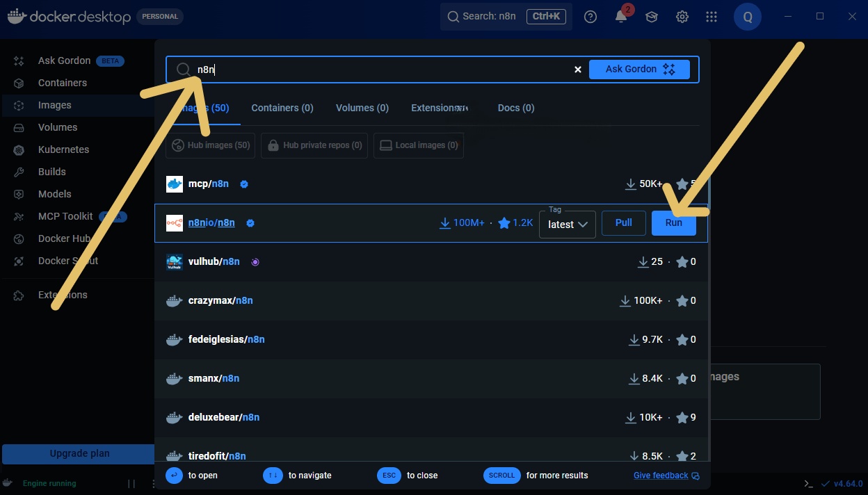Open Settings gear icon
The width and height of the screenshot is (868, 495).
(x=682, y=17)
